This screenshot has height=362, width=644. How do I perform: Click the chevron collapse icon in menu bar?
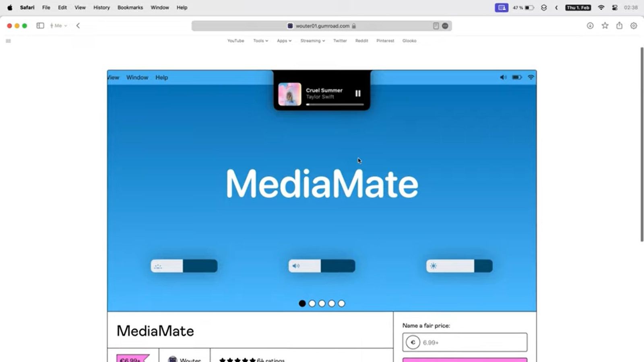557,8
